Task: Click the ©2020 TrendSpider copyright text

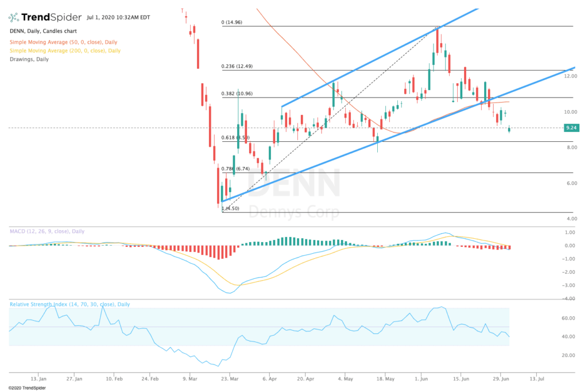Action: (27, 388)
